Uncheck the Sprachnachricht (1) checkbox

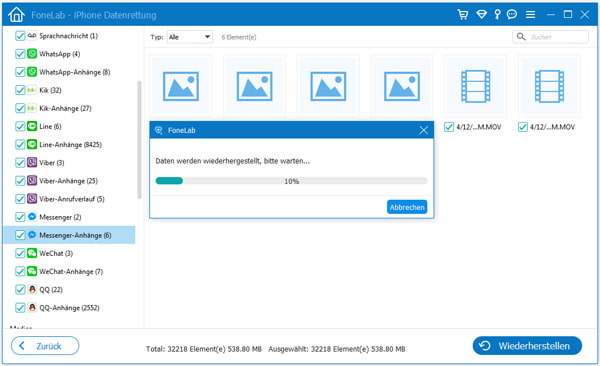click(20, 36)
